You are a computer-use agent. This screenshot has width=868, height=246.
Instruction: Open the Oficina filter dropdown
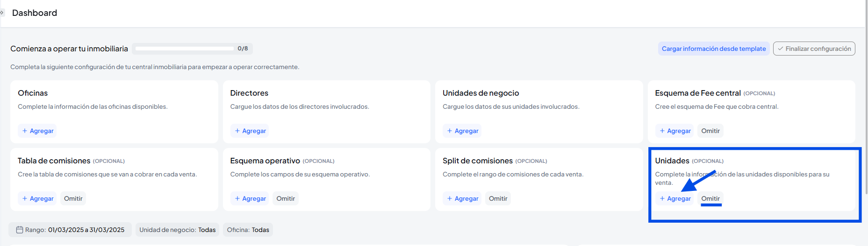tap(248, 230)
